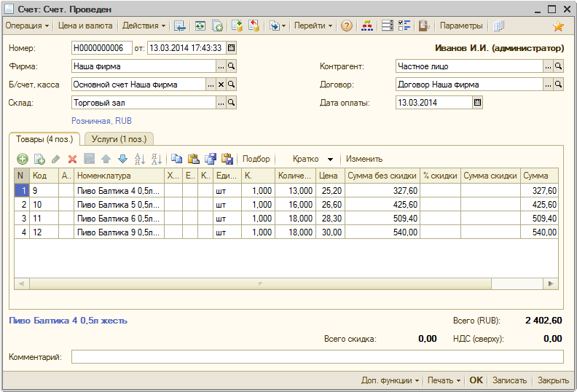Select the Пиво Балтика 5 0,5л row
The height and width of the screenshot is (392, 577).
286,205
